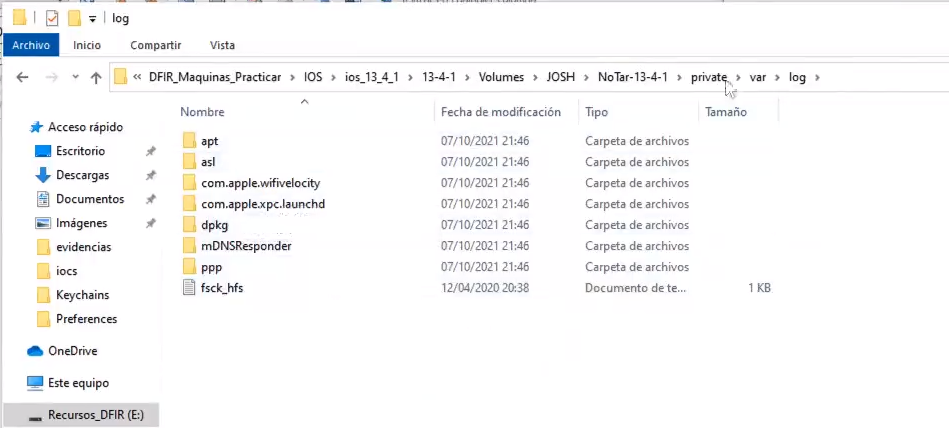The width and height of the screenshot is (949, 428).
Task: Navigate to JOSH in the breadcrumb
Action: 560,77
